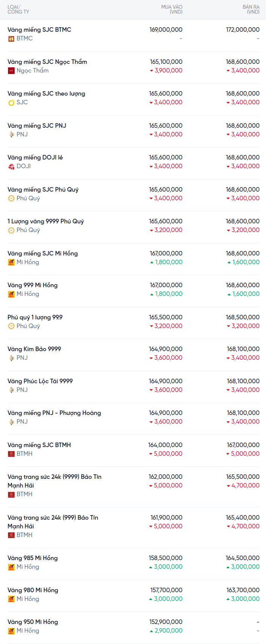Open the Vàng Phúc Lộc Tài 9999 entry
The image size is (266, 644).
tap(40, 381)
